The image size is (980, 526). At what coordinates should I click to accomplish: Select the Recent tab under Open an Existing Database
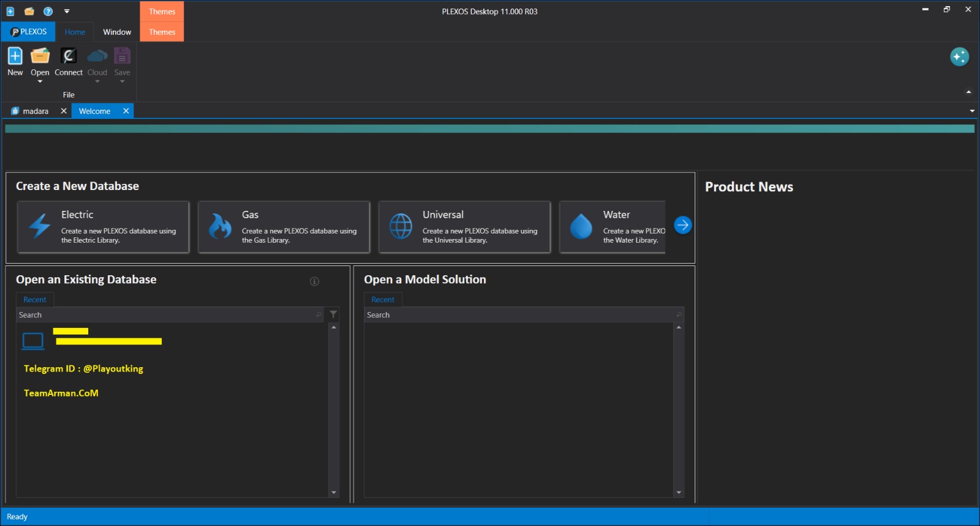(35, 300)
